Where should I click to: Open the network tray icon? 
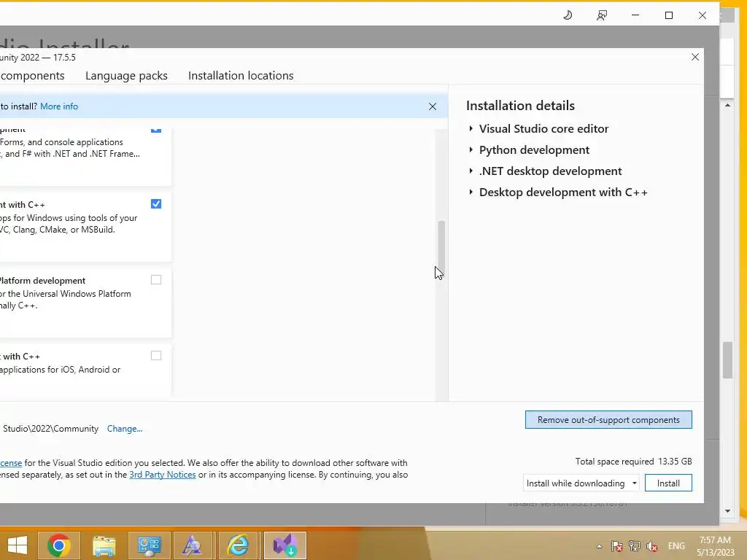point(635,546)
